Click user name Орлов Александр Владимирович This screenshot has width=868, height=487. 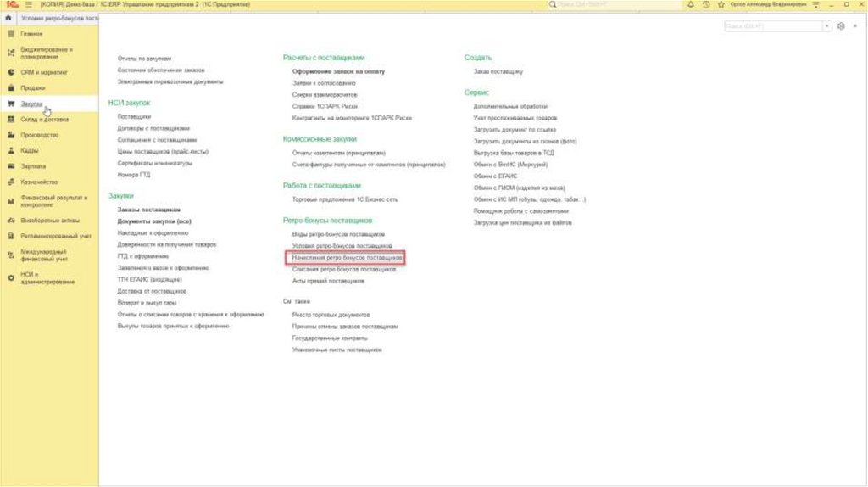point(768,4)
